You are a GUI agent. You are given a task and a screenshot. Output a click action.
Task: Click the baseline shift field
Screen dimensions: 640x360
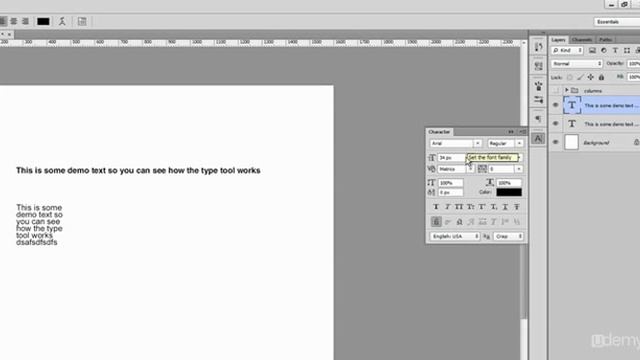point(451,192)
